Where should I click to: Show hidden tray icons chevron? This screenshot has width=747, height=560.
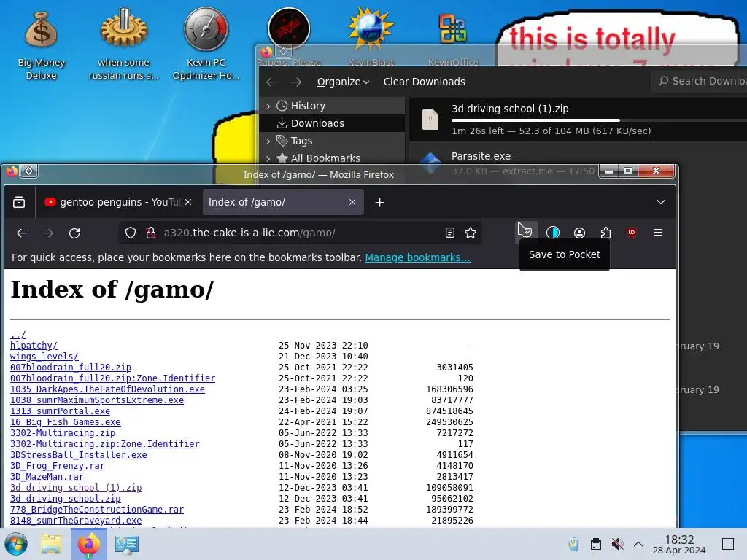coord(638,544)
